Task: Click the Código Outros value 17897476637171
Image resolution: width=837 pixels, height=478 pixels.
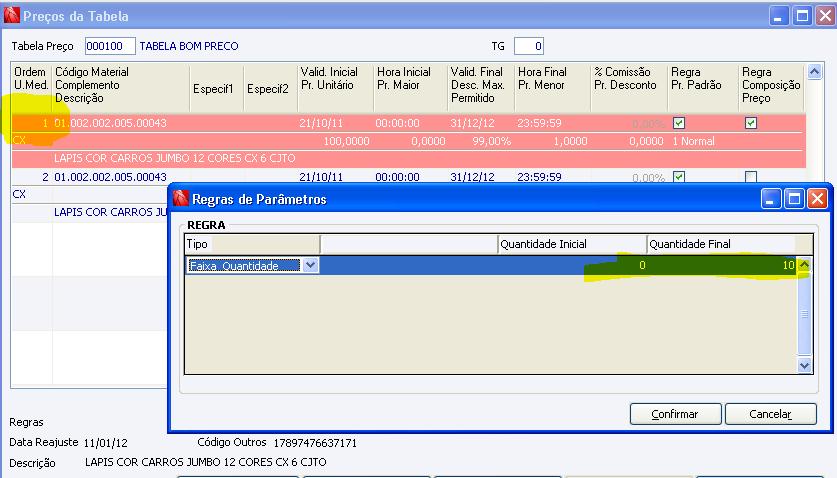Action: [x=315, y=443]
